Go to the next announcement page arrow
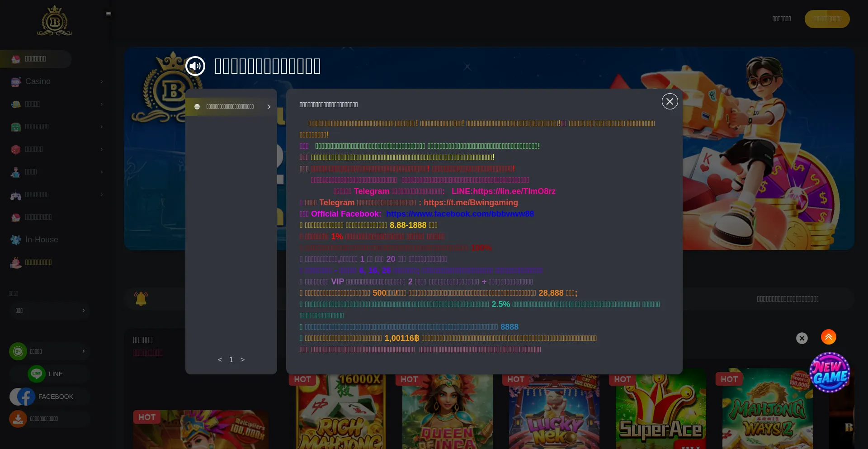This screenshot has width=868, height=449. click(242, 359)
